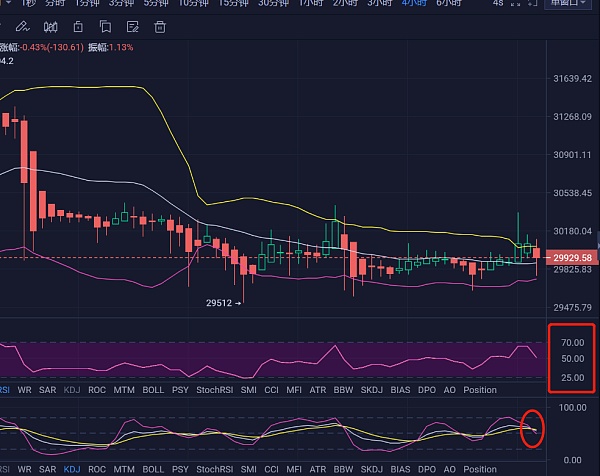600x476 pixels.
Task: Choose the 1小时 timeframe
Action: point(310,3)
